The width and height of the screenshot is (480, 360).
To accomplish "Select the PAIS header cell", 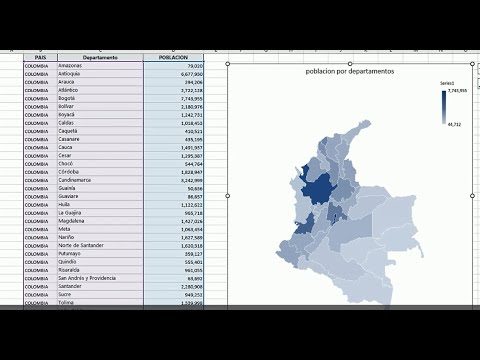I will (40, 57).
